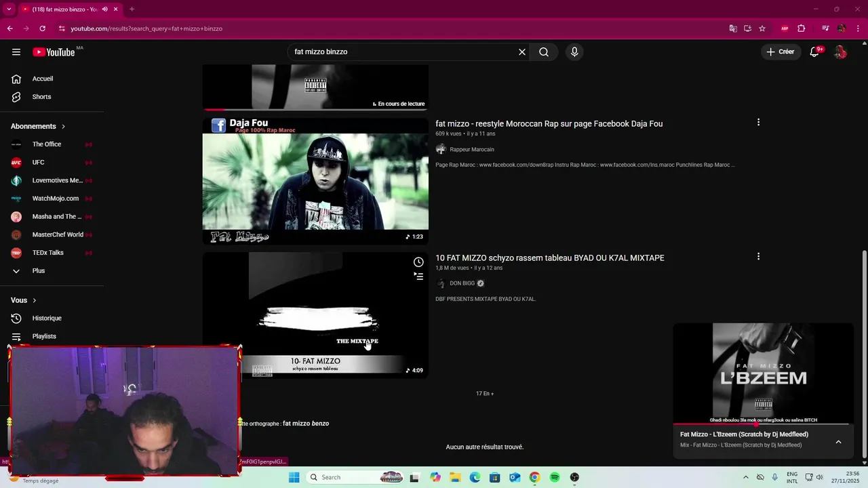The width and height of the screenshot is (868, 488).
Task: Open the browser media control icon
Action: tap(825, 28)
